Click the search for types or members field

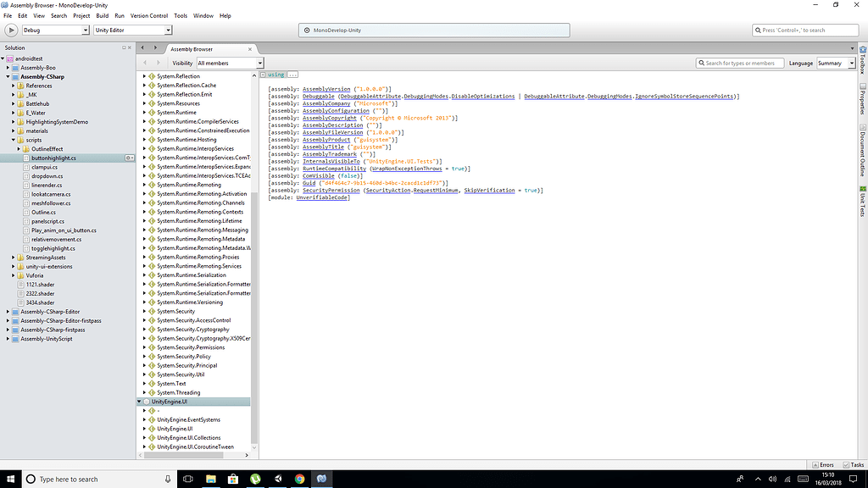[x=739, y=63]
